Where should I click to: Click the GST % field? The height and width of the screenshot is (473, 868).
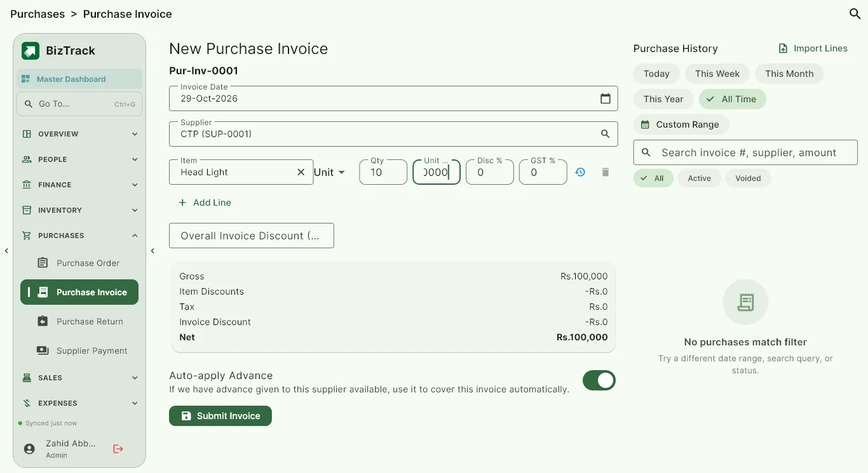coord(543,172)
